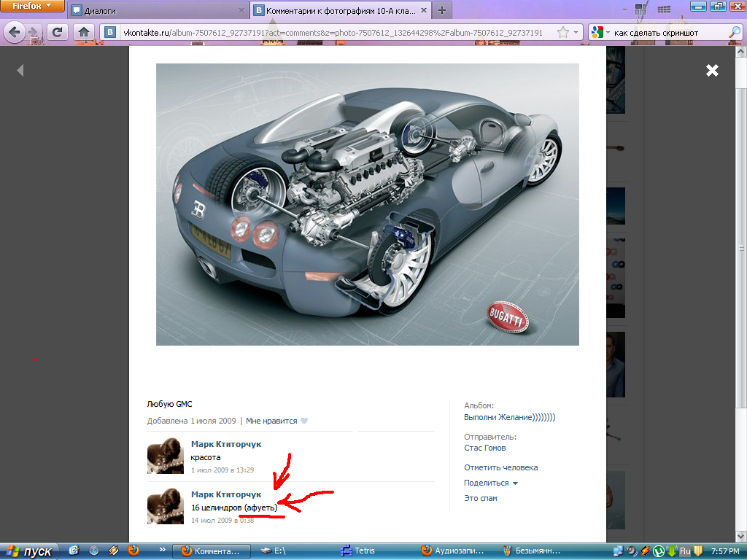747x560 pixels.
Task: Report photo using Это спам
Action: tap(480, 498)
